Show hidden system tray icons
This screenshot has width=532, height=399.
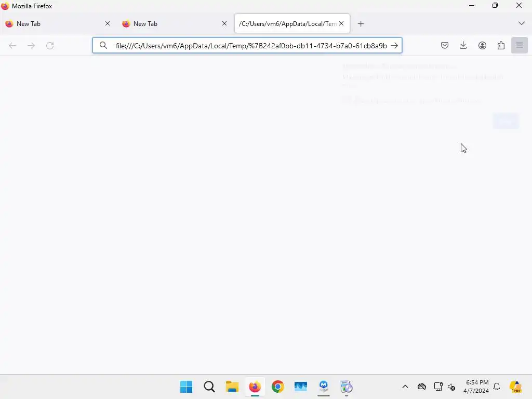(405, 387)
